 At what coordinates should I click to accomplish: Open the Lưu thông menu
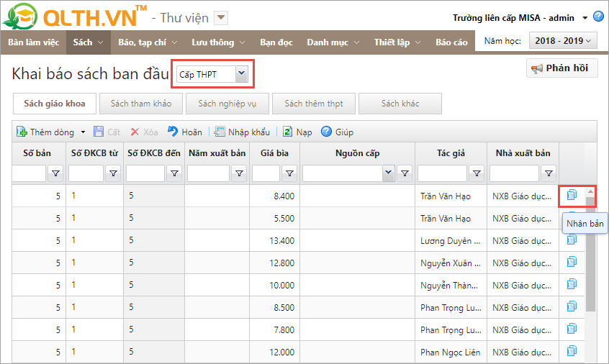[x=218, y=42]
